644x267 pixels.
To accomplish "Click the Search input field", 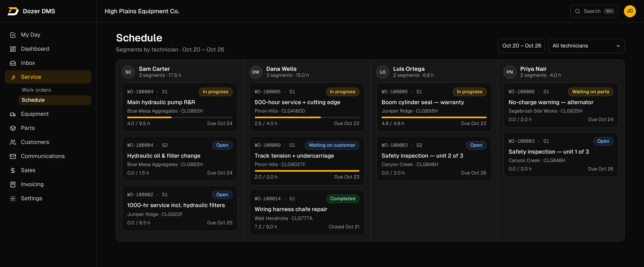I will tap(594, 11).
